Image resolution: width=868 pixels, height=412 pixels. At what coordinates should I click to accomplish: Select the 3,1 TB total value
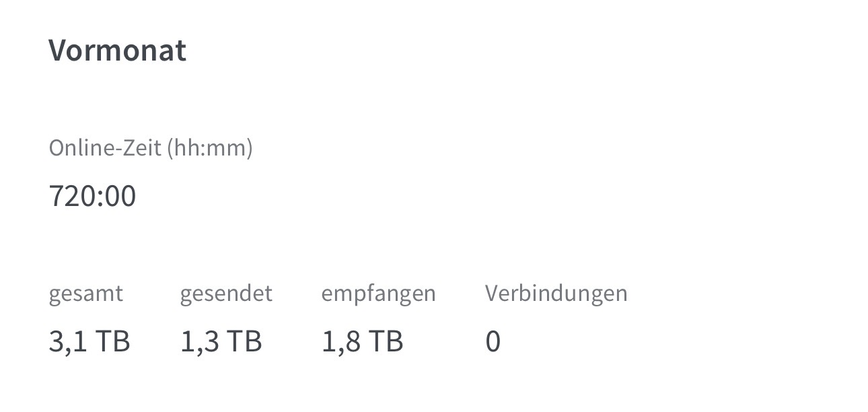(x=89, y=342)
